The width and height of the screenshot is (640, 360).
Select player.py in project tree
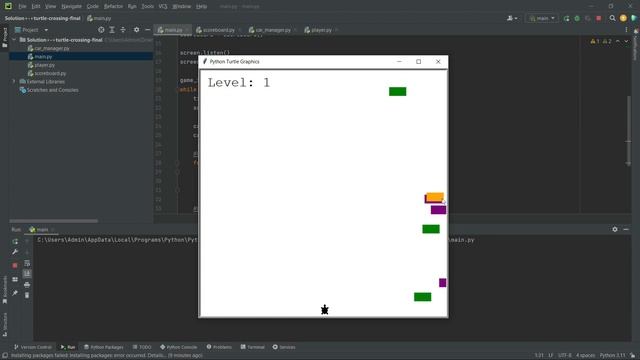(x=44, y=65)
